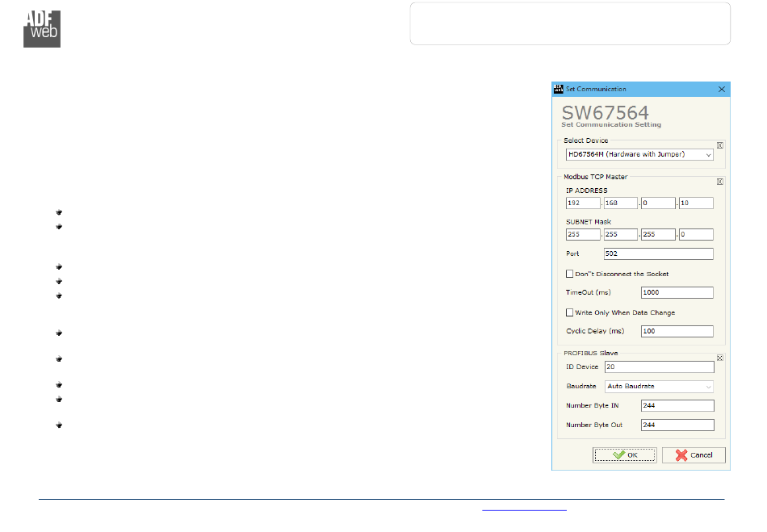The image size is (767, 532).
Task: Focus the Port field showing 502
Action: coord(658,253)
